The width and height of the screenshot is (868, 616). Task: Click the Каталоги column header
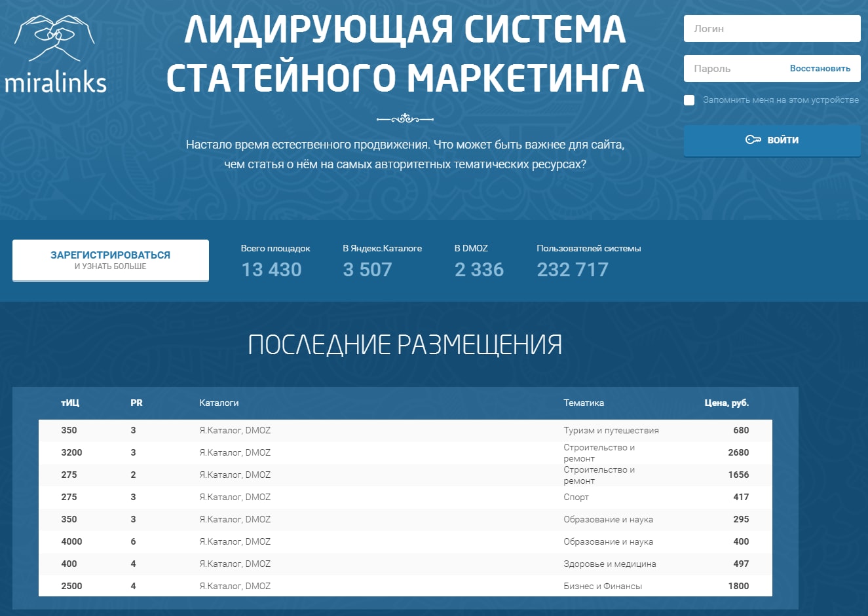point(219,403)
